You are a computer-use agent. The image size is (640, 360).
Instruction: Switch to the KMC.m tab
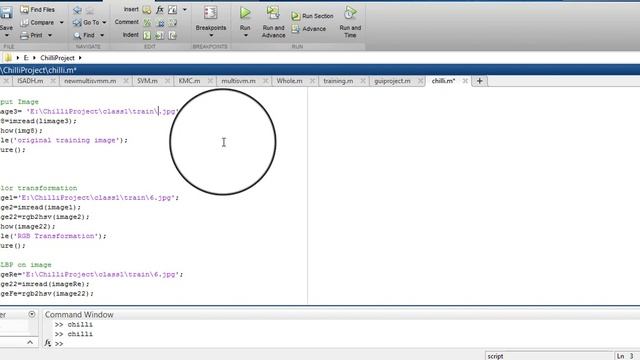[189, 81]
